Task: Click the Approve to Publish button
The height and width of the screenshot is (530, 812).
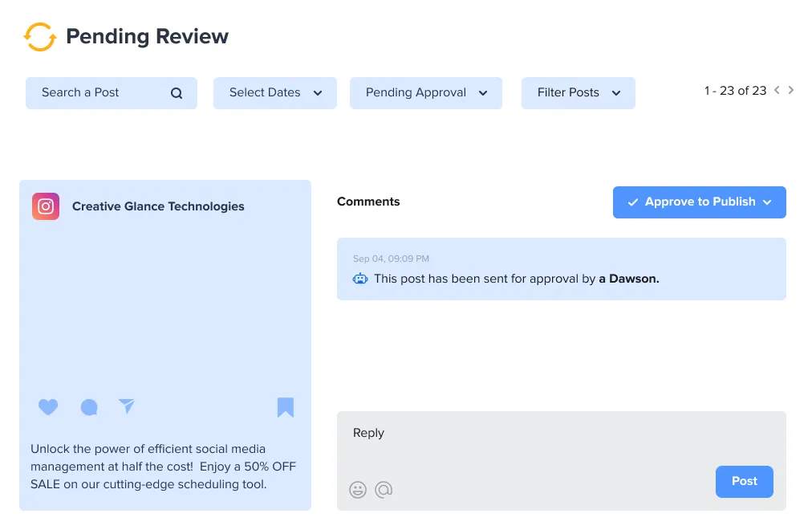Action: click(x=699, y=202)
